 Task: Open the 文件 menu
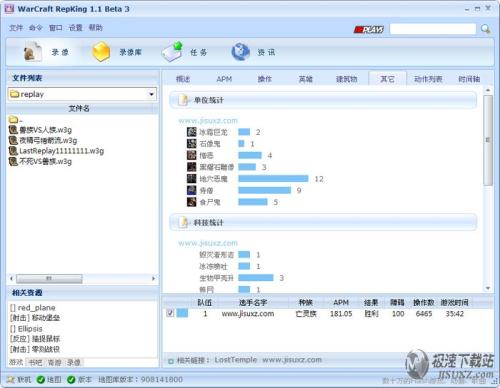16,28
